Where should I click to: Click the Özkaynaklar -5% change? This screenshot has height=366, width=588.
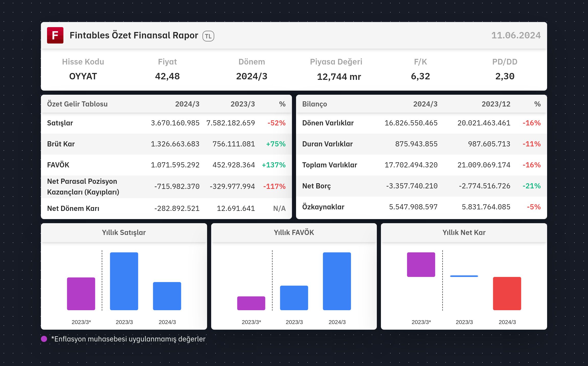pyautogui.click(x=534, y=207)
